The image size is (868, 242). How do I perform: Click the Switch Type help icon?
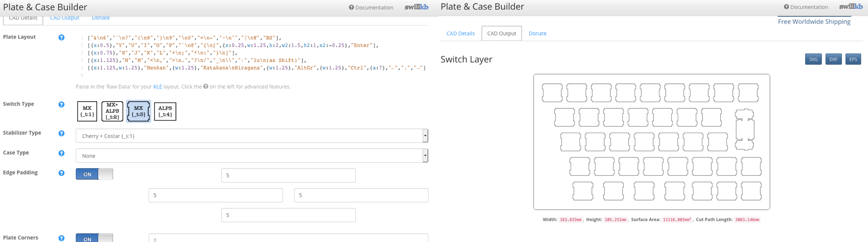tap(61, 104)
